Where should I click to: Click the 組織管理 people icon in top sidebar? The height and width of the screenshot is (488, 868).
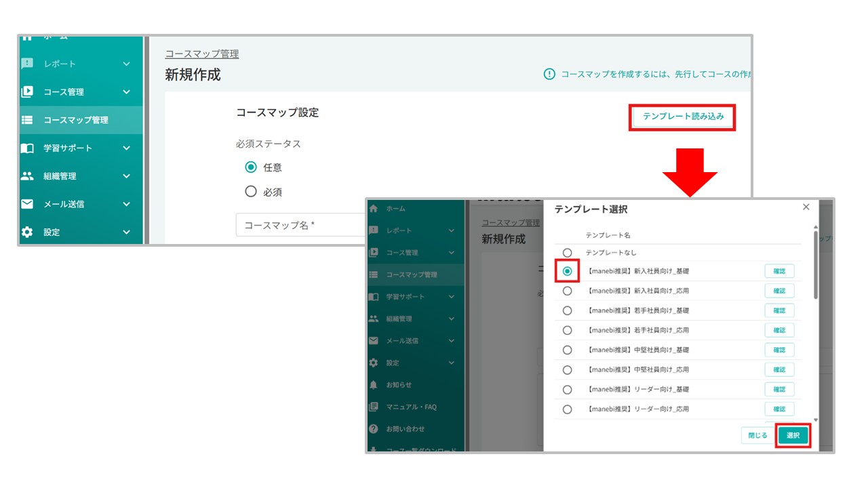27,176
